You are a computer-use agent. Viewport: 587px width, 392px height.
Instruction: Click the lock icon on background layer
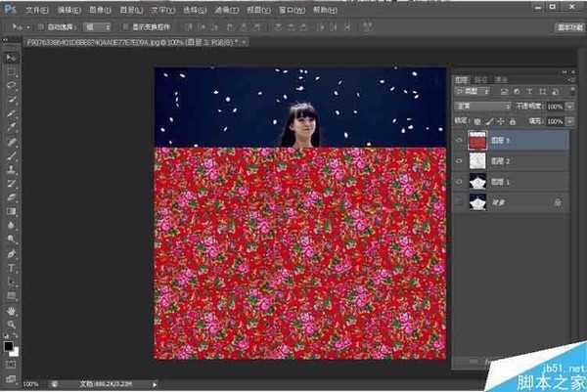[x=557, y=201]
